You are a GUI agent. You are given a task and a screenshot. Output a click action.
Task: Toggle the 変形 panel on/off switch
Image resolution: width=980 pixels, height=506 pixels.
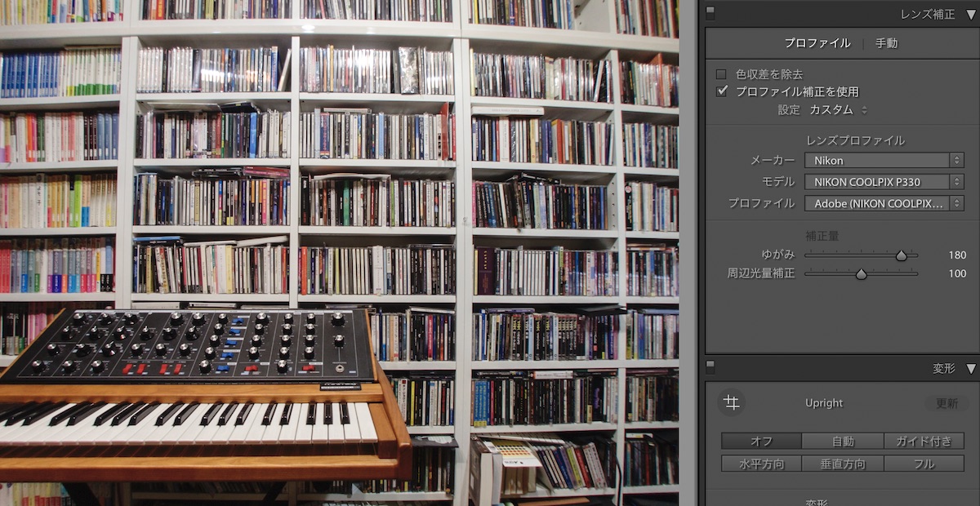pyautogui.click(x=710, y=369)
